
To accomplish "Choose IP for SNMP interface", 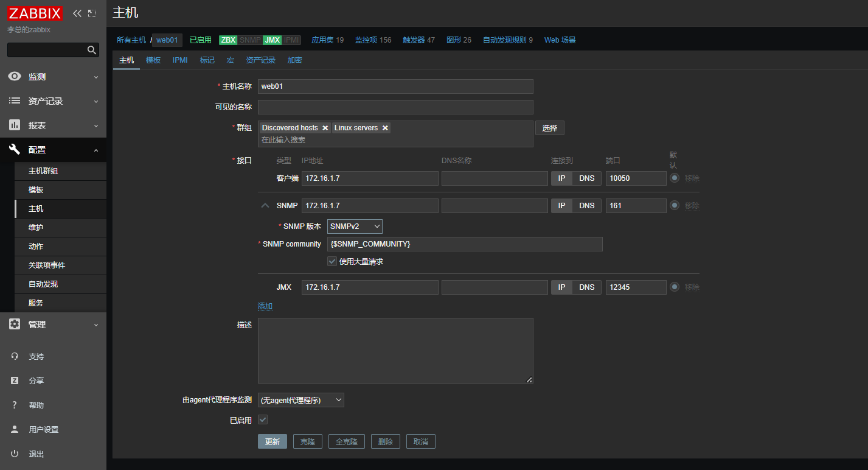I will 562,206.
